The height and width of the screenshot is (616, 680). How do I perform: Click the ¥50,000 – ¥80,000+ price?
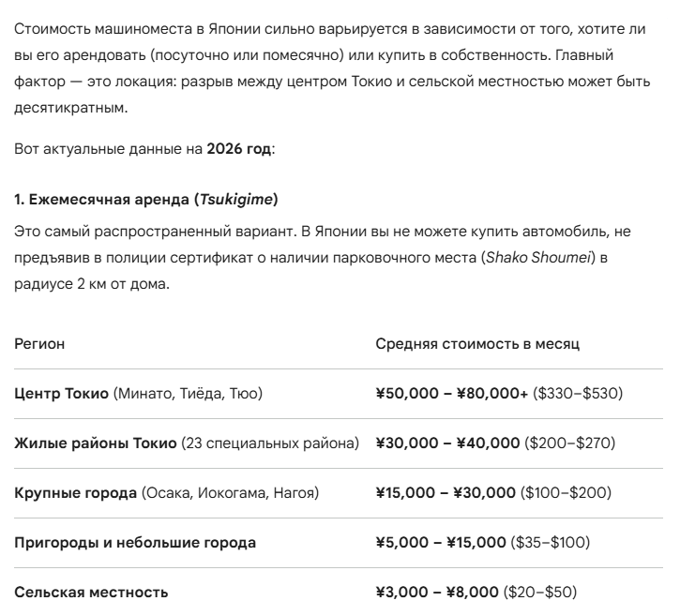click(451, 394)
